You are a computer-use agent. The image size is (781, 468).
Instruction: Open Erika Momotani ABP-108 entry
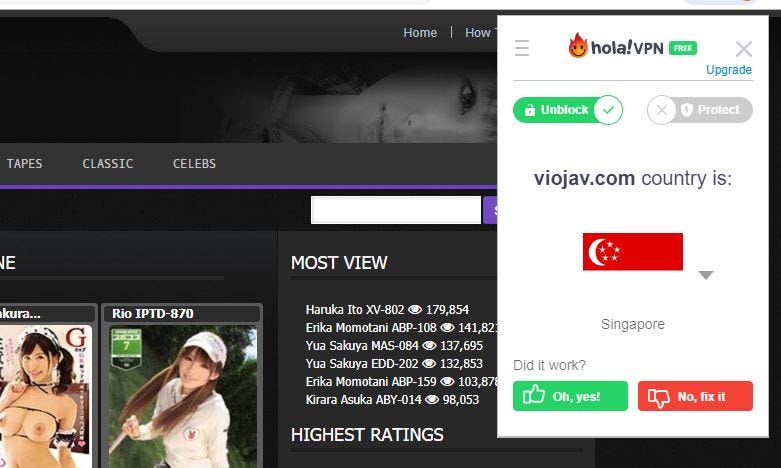[x=371, y=328]
